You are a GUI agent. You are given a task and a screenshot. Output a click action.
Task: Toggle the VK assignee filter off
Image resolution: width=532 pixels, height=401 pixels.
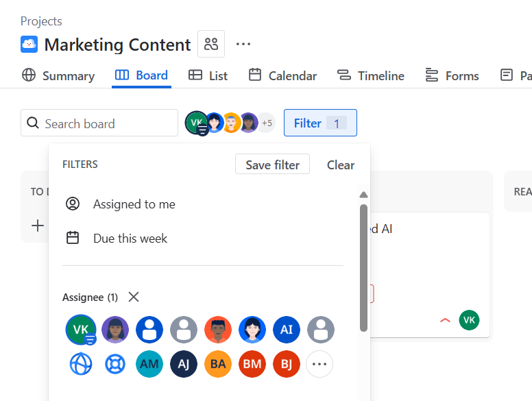pos(81,330)
